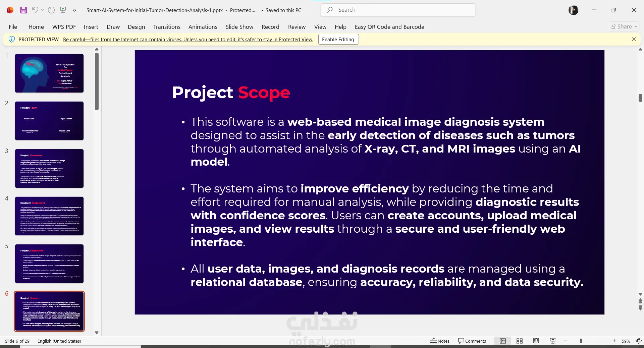Viewport: 644px width, 348px height.
Task: Click the slide area scroll up arrow
Action: 640,49
